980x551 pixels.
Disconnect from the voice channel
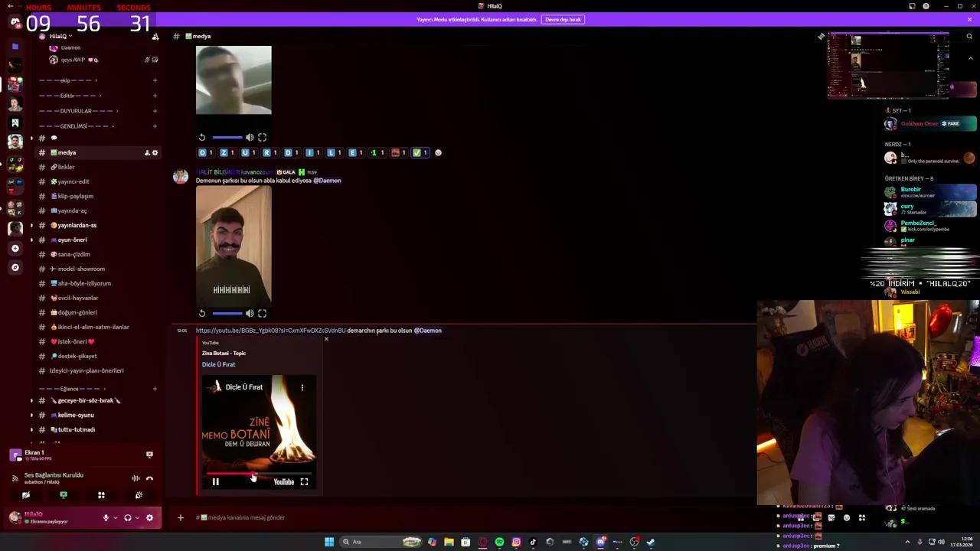point(149,478)
